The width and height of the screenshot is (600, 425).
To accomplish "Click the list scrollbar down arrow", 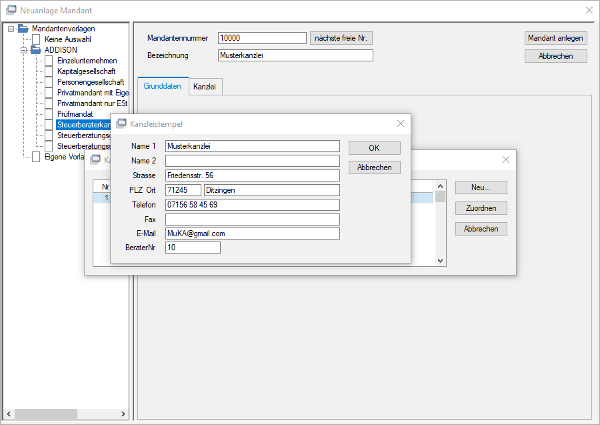I will point(440,261).
